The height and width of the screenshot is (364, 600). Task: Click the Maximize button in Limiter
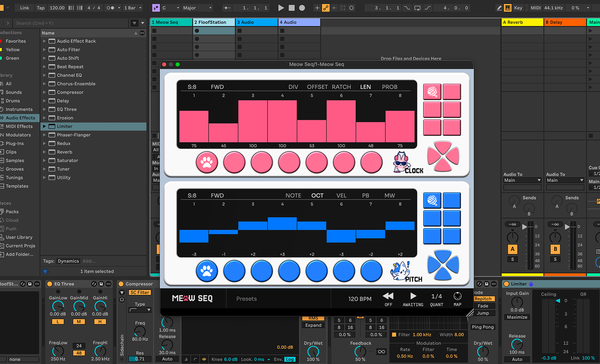[517, 317]
